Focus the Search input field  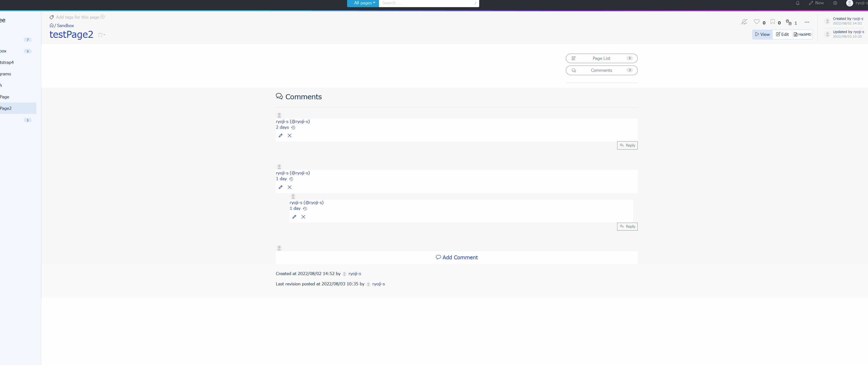pyautogui.click(x=426, y=3)
